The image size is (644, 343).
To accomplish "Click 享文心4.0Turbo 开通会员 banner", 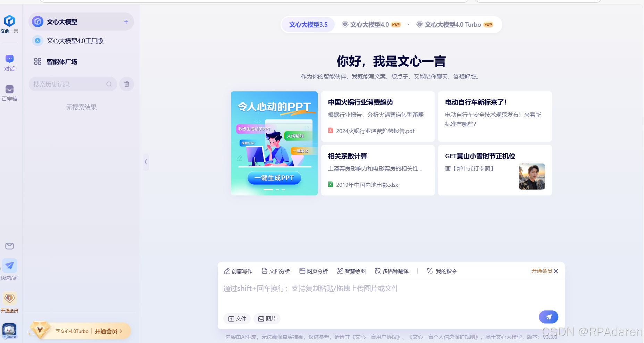I will tap(80, 331).
